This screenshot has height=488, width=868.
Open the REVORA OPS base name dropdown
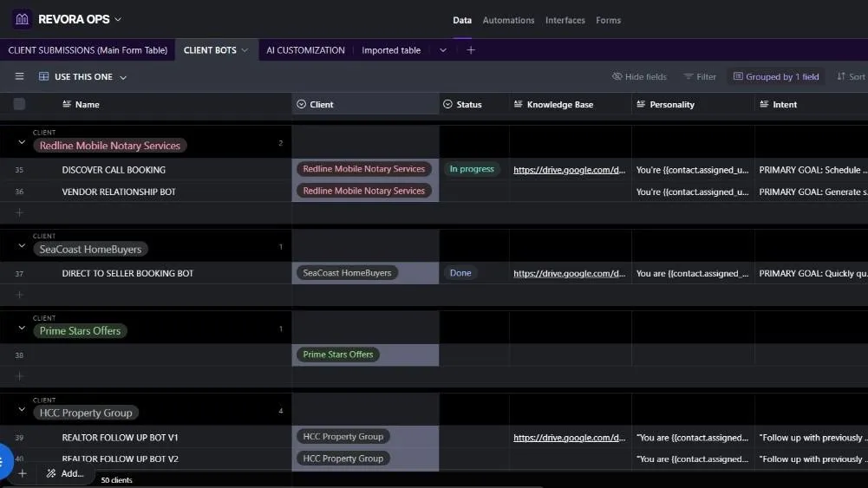point(118,19)
